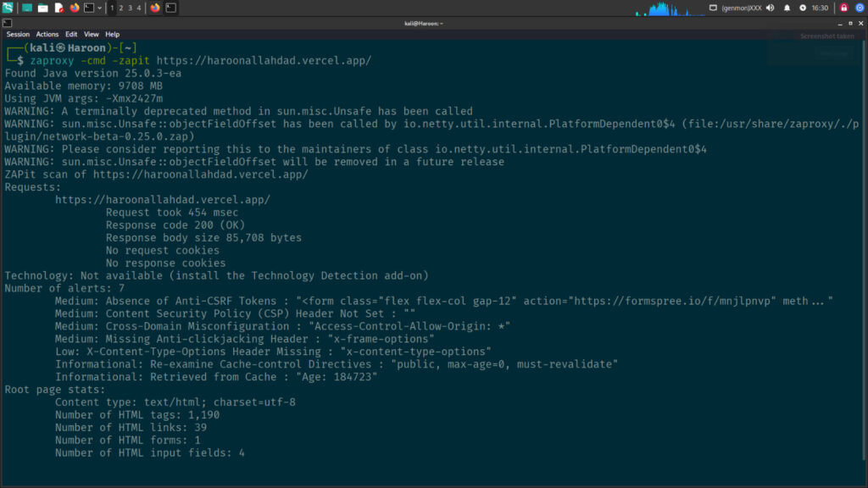The height and width of the screenshot is (488, 868).
Task: Expand the terminal launcher dropdown arrow
Action: tap(100, 8)
